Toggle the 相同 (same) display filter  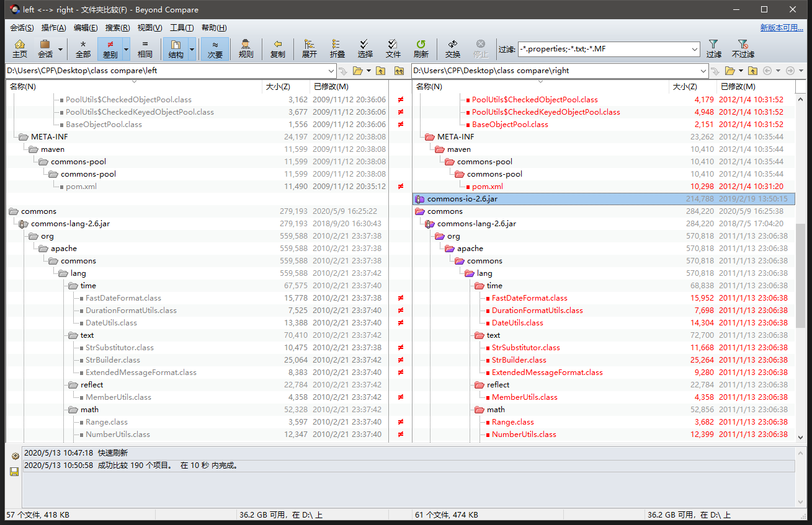click(x=145, y=49)
